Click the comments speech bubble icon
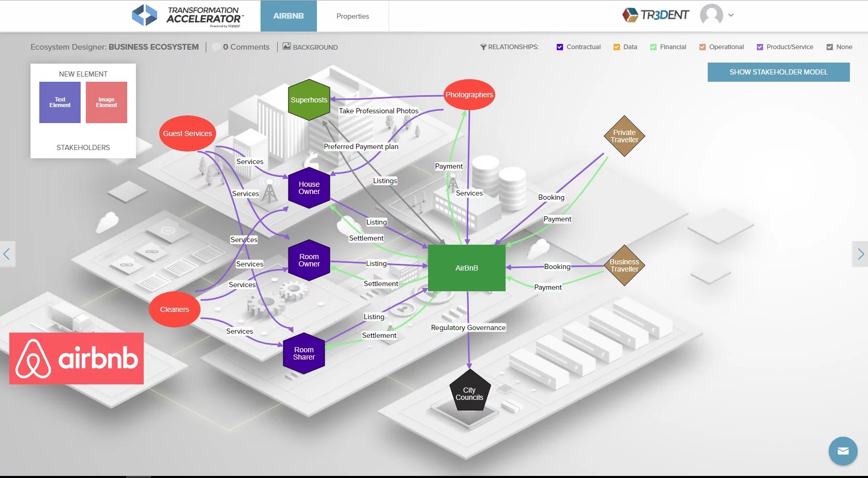The image size is (868, 478). click(216, 47)
